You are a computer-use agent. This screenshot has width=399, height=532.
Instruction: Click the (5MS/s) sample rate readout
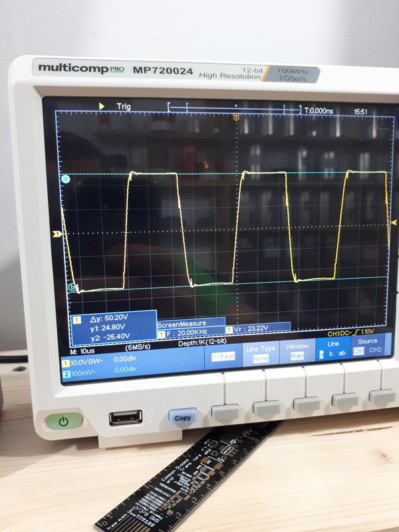[x=138, y=347]
